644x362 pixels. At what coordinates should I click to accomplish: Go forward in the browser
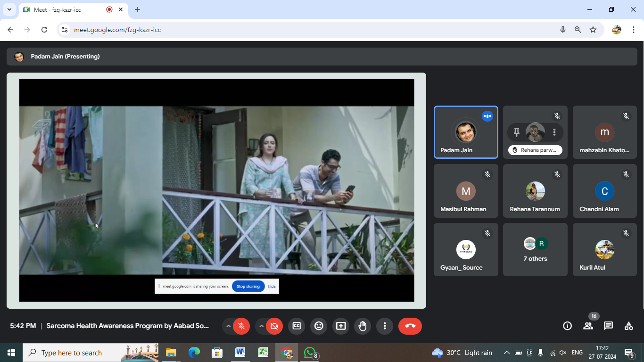tap(27, 30)
